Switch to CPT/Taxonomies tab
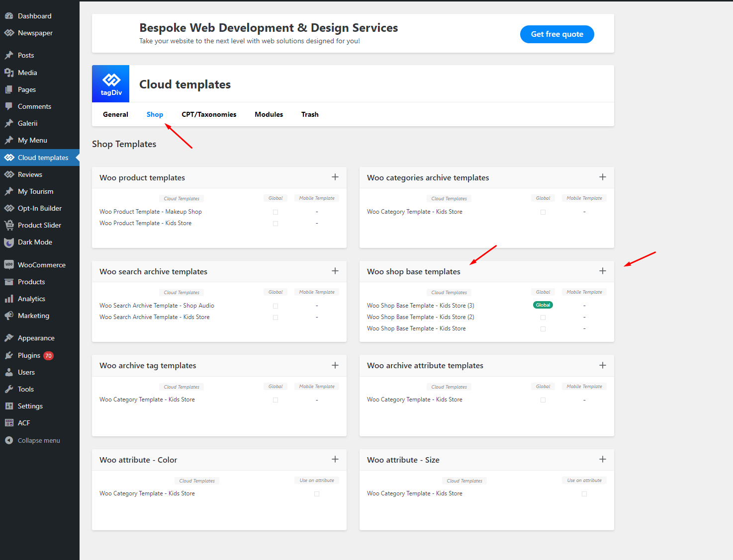 click(209, 114)
